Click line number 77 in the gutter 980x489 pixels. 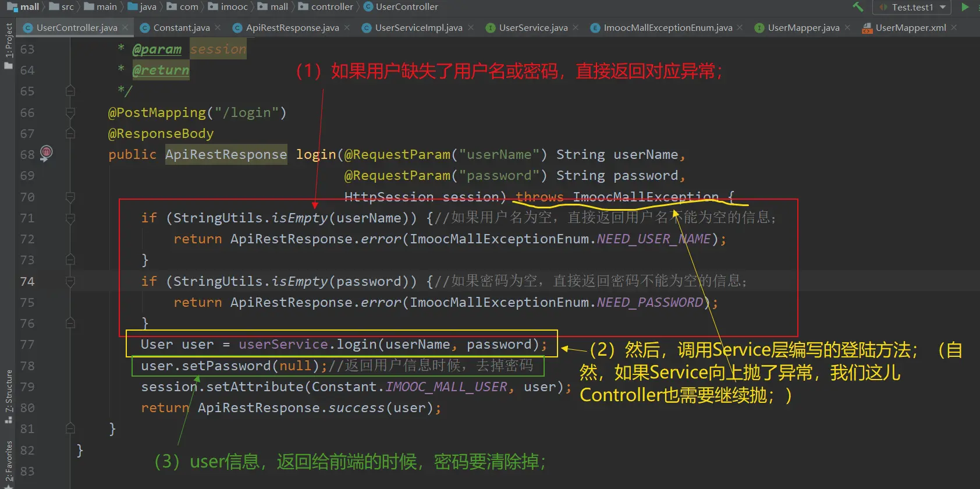[27, 345]
